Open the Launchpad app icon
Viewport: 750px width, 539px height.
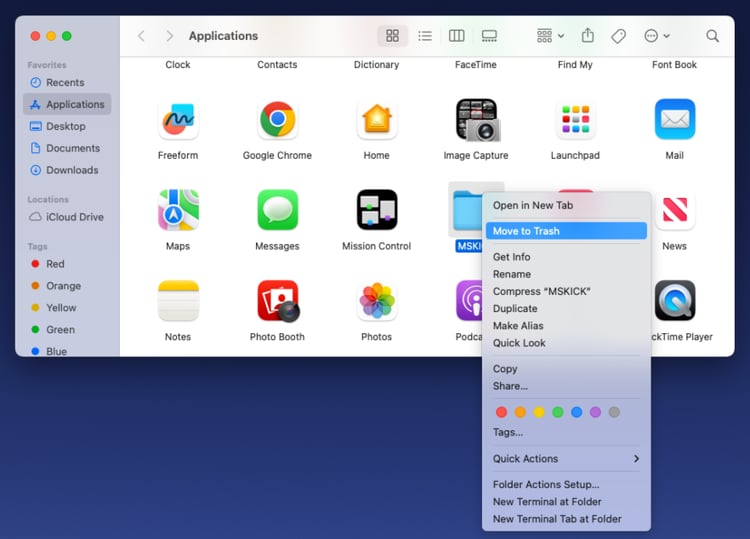[575, 120]
